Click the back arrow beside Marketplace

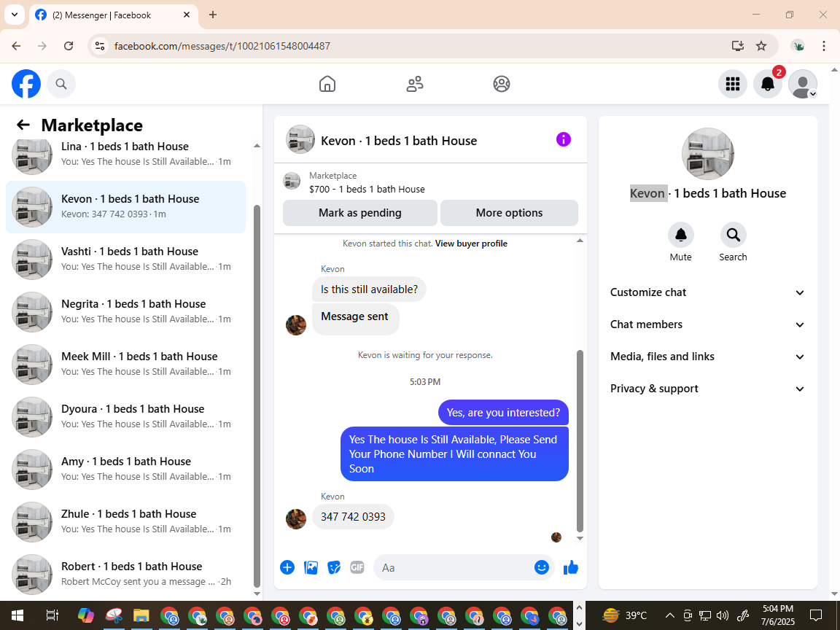23,125
